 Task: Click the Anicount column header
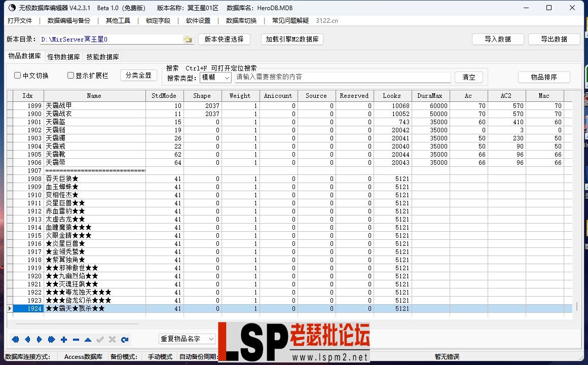coord(278,96)
